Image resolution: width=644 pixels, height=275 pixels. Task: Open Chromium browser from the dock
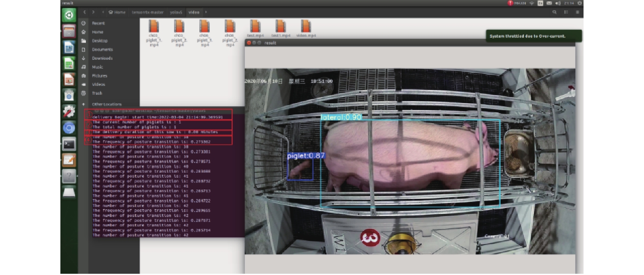tap(69, 128)
